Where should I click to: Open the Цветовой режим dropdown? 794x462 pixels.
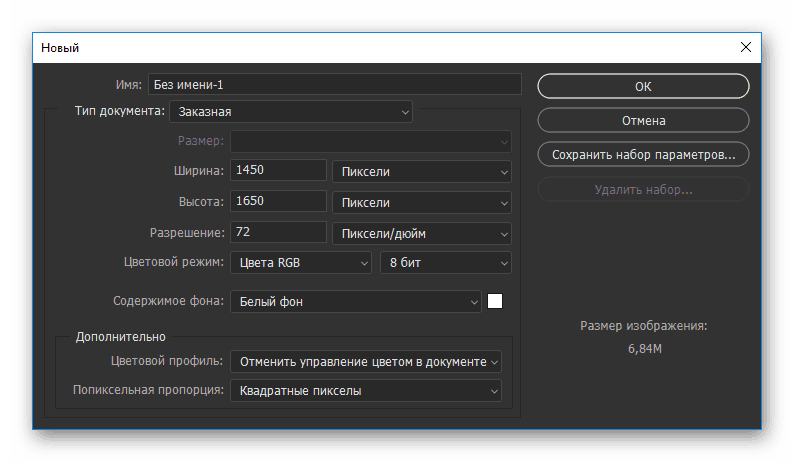pyautogui.click(x=301, y=263)
